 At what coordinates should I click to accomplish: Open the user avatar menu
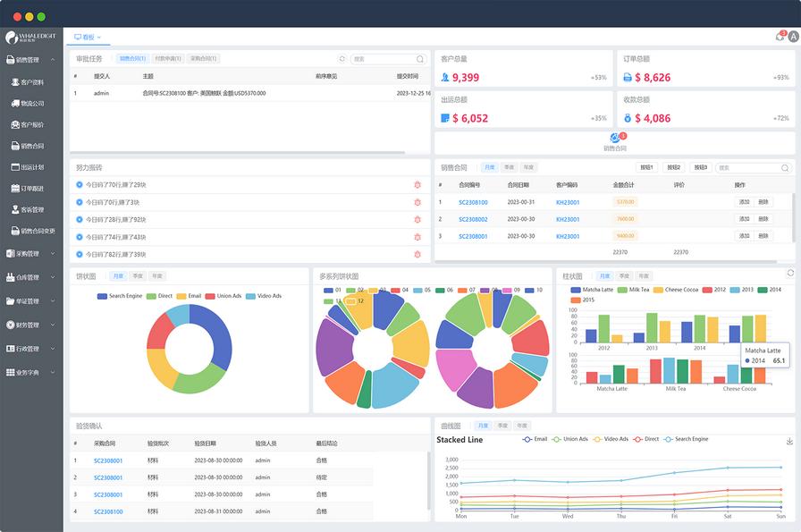pos(793,37)
